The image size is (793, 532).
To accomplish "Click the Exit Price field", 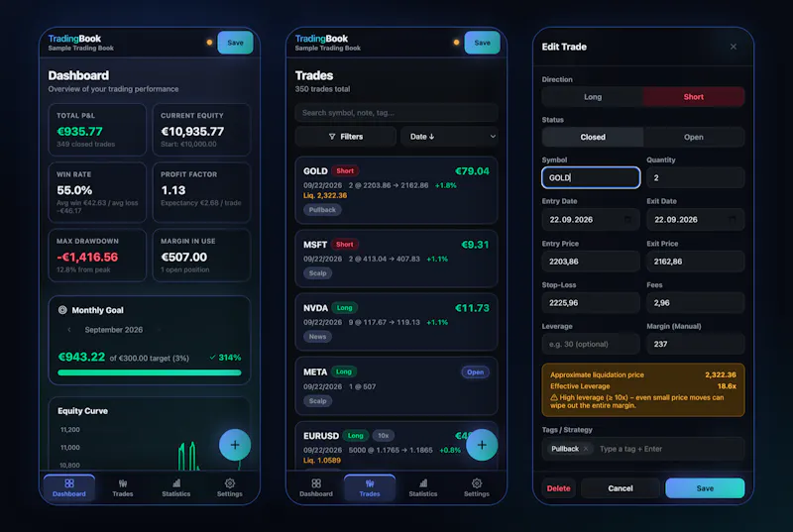I will point(696,262).
